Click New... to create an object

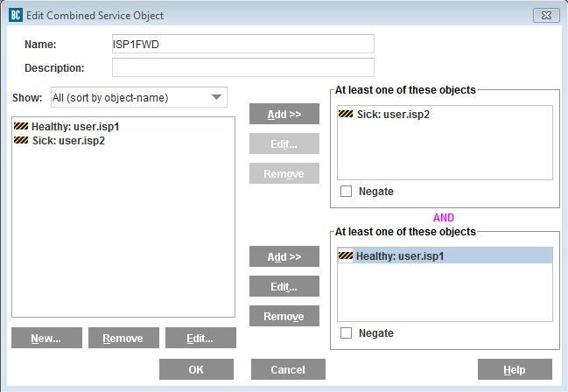click(46, 339)
